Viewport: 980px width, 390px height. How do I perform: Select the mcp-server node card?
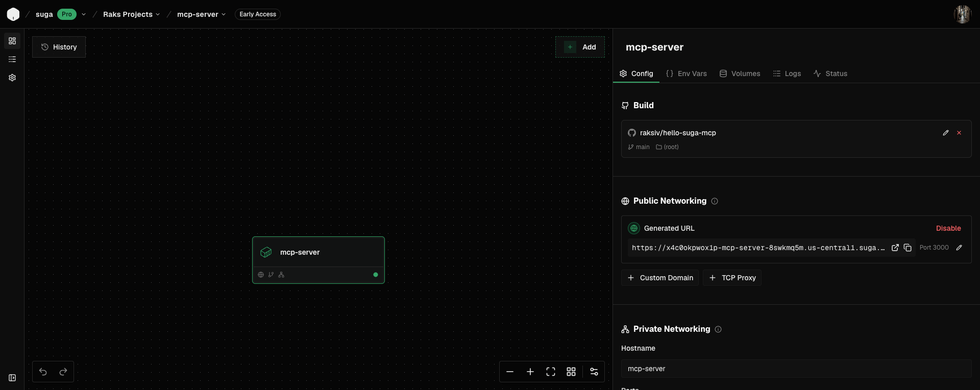(x=318, y=260)
